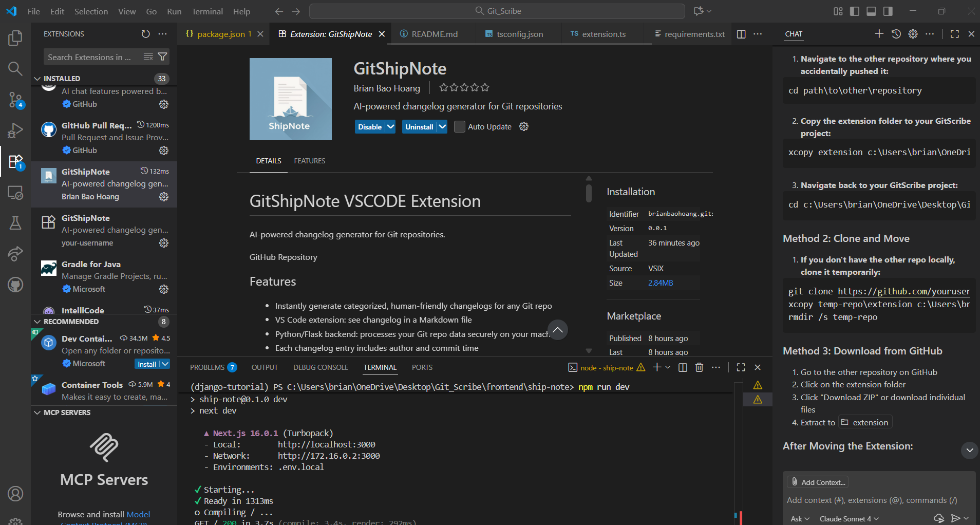Viewport: 980px width, 525px height.
Task: Switch to the DEBUG CONSOLE tab
Action: pos(321,367)
